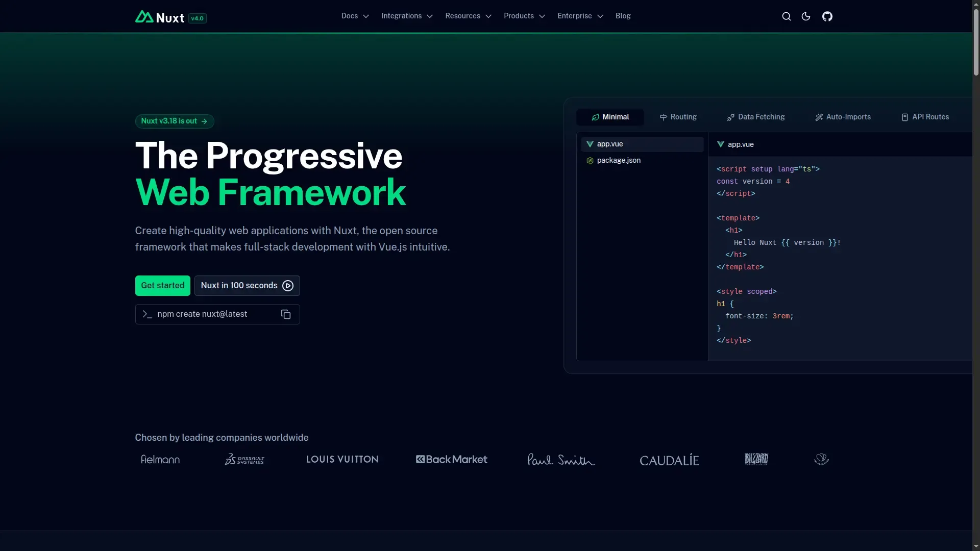Click the leaf icon on the Minimal tab
The height and width of the screenshot is (551, 980).
click(596, 117)
